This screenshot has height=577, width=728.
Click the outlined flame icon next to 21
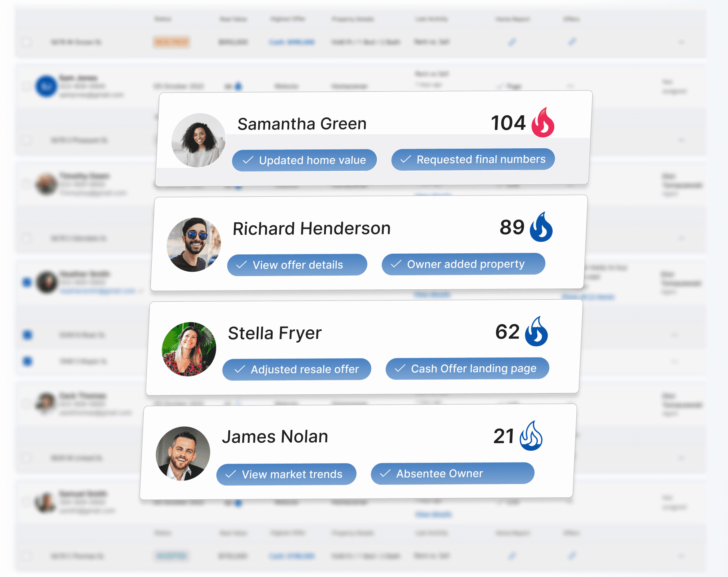(531, 436)
